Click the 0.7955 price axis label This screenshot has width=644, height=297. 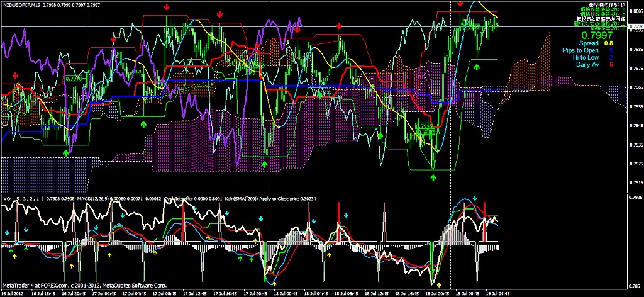635,106
